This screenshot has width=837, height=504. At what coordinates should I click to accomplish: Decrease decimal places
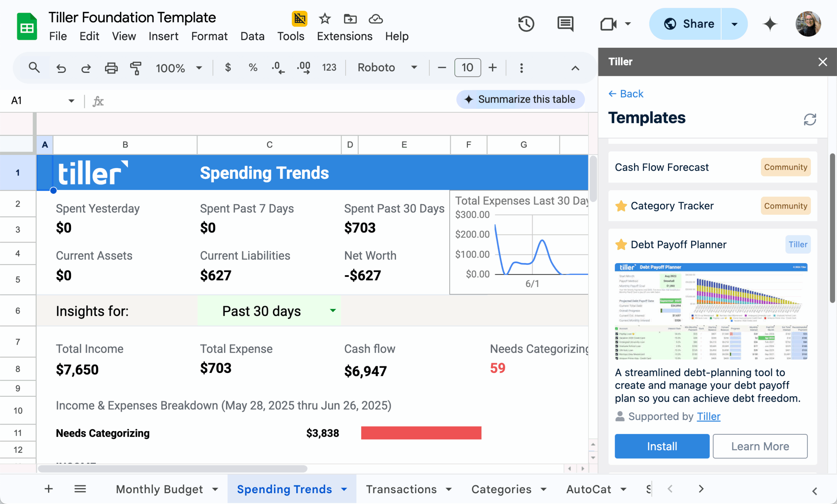coord(278,68)
